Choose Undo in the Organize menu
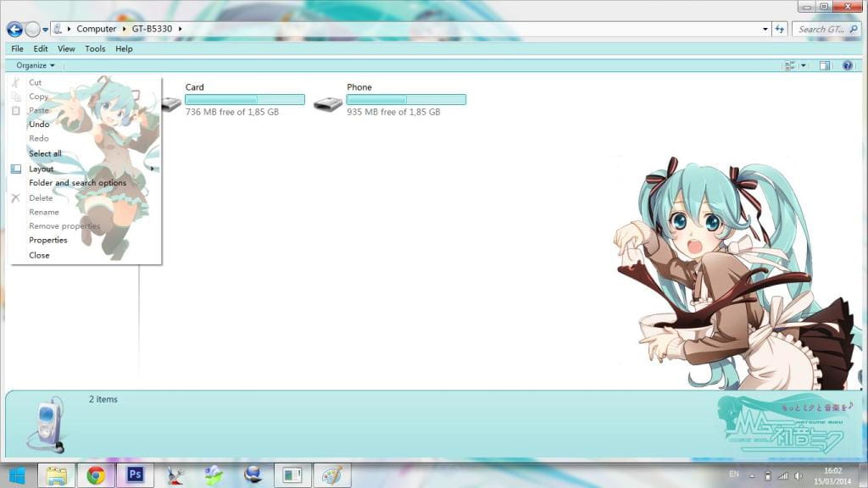Viewport: 868px width, 488px height. (x=39, y=124)
